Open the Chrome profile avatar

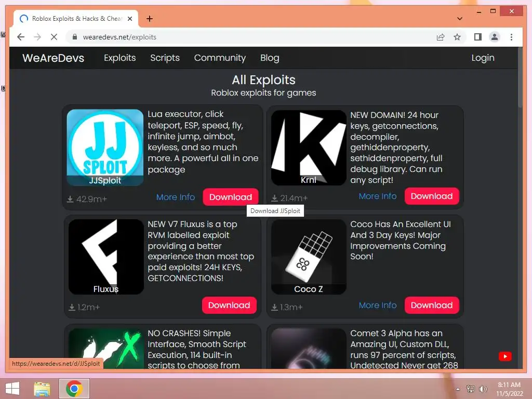[495, 37]
